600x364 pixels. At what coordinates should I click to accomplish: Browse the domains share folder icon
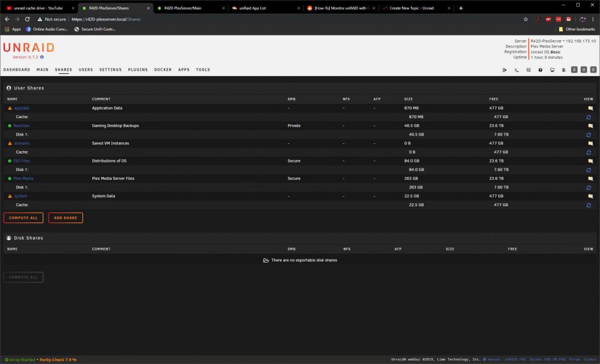tap(590, 143)
